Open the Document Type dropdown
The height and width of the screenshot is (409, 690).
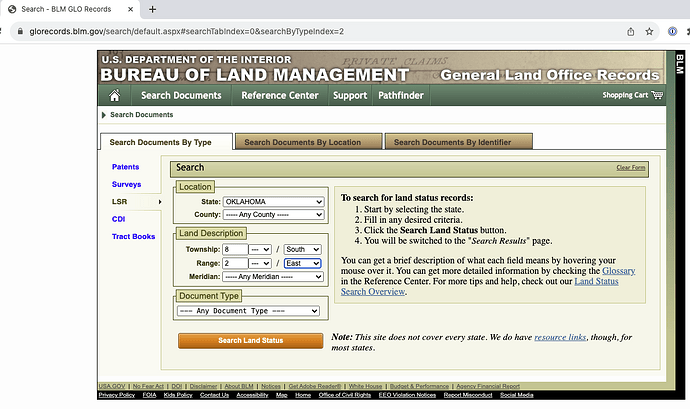coord(248,311)
